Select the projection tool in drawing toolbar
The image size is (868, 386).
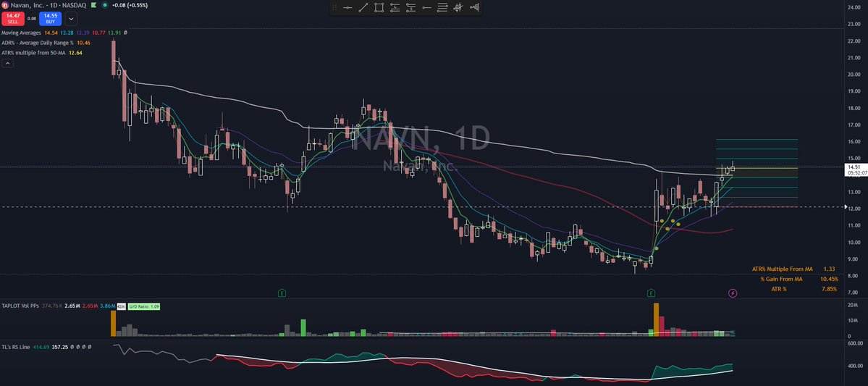474,8
